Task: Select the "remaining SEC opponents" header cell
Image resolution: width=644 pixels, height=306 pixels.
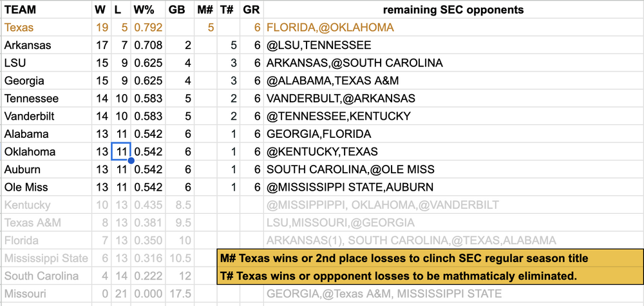Action: 453,10
